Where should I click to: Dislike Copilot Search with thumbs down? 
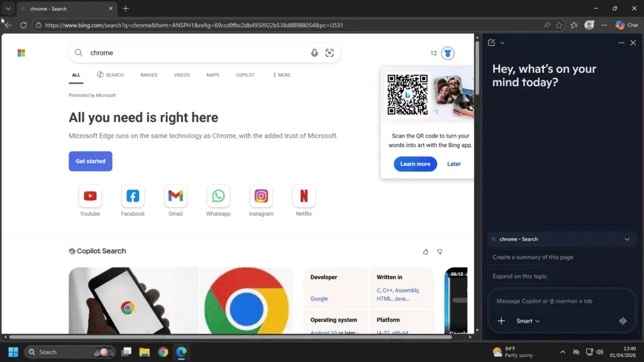coord(440,251)
